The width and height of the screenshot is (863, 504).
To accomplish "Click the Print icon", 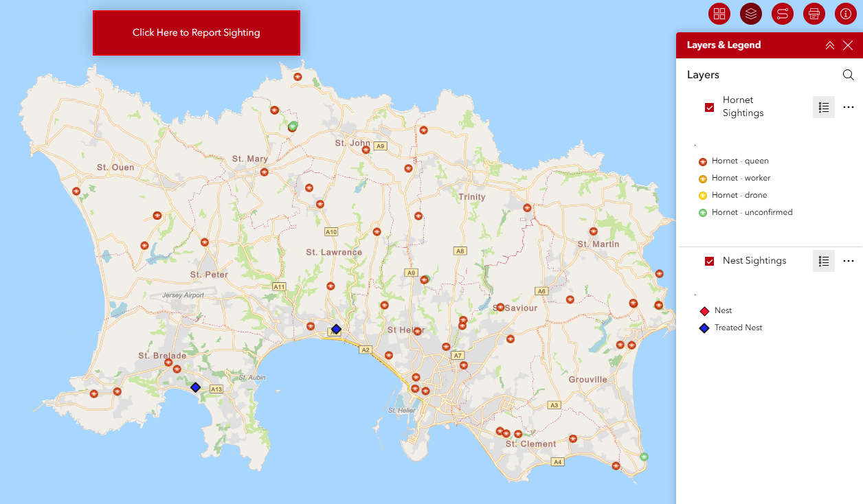I will [814, 14].
